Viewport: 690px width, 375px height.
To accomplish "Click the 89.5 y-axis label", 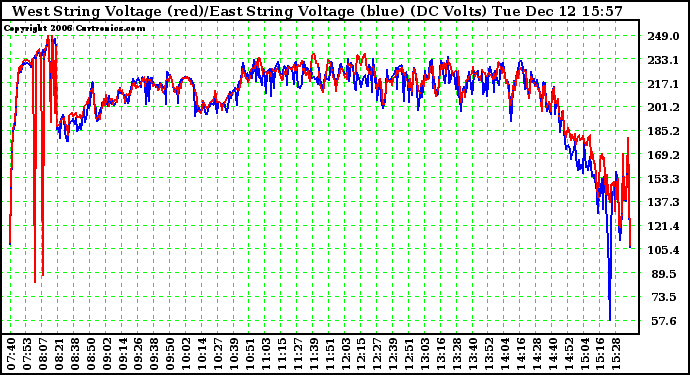I will click(664, 274).
